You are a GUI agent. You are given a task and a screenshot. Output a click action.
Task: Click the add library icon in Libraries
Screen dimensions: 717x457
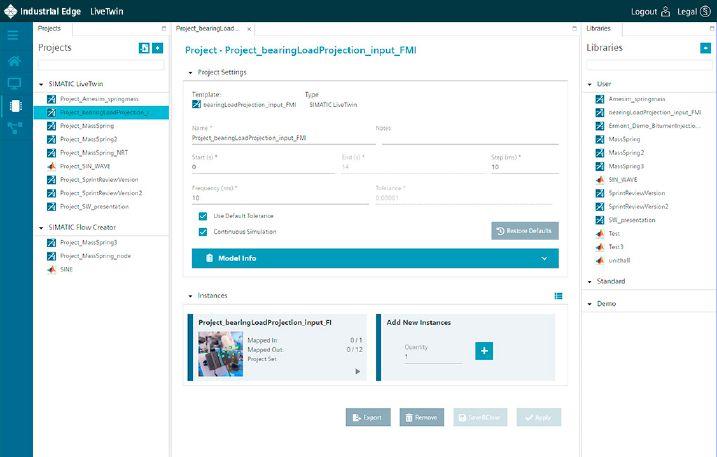(x=706, y=48)
